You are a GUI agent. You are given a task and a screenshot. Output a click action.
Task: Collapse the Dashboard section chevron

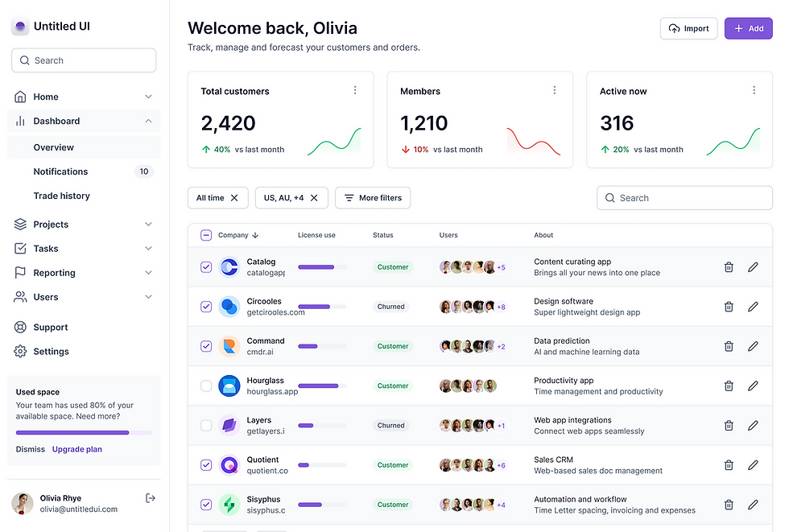[148, 121]
